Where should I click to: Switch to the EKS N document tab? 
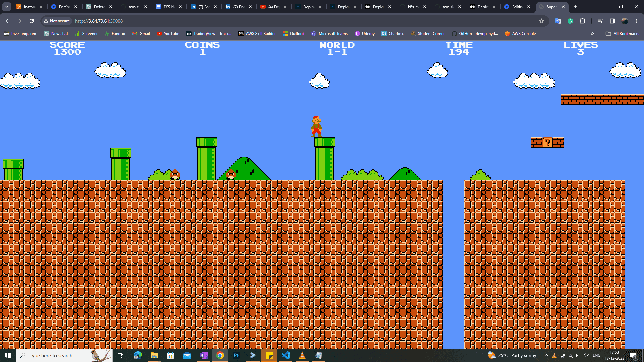click(x=166, y=7)
